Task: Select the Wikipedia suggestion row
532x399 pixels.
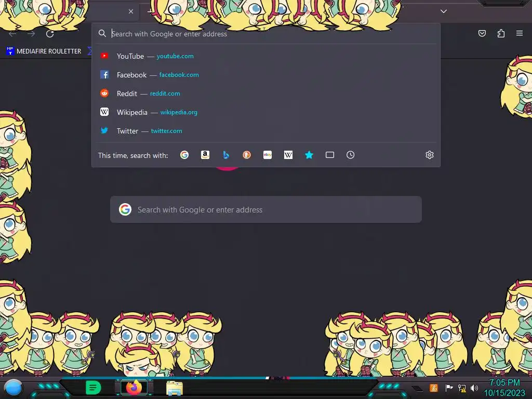Action: pyautogui.click(x=266, y=112)
